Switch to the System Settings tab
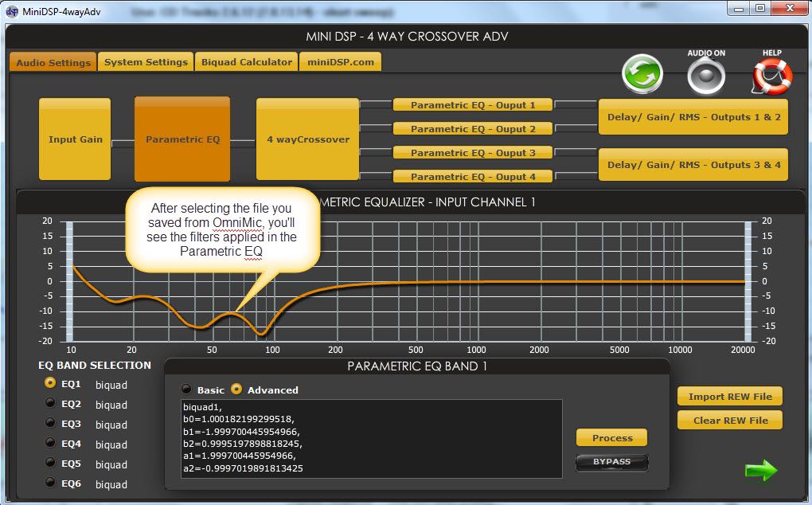This screenshot has width=812, height=505. [x=146, y=61]
